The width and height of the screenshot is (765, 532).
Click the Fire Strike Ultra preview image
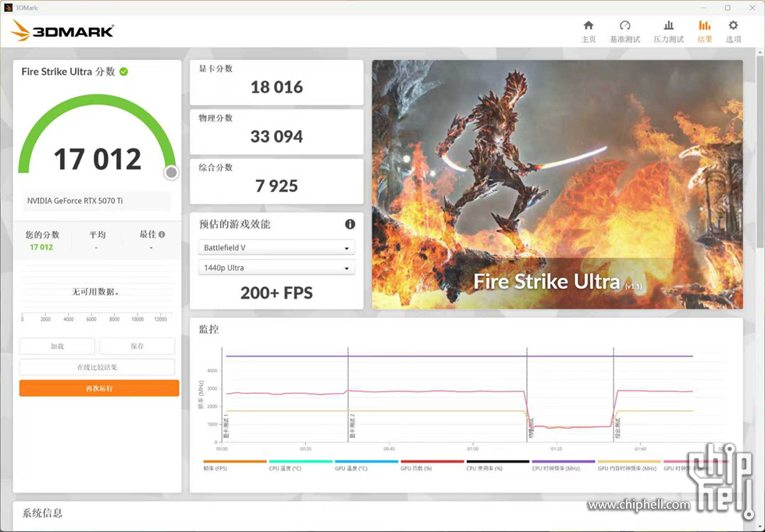tap(557, 184)
